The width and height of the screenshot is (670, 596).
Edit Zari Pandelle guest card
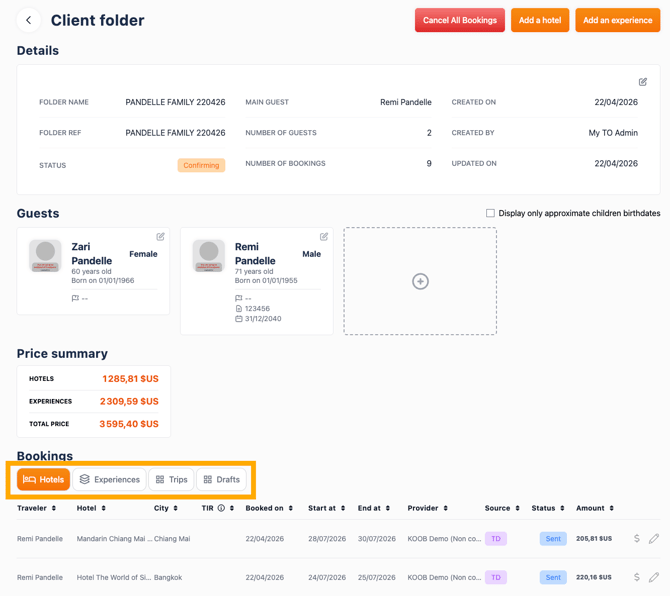point(160,237)
